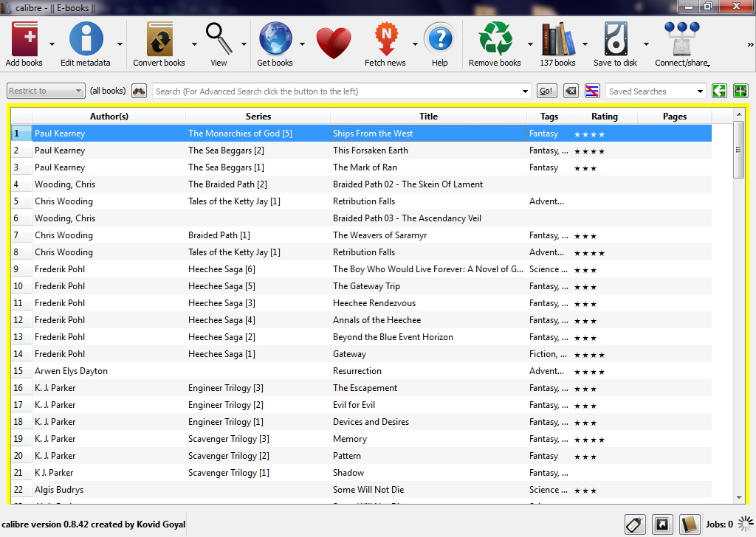The image size is (756, 537).
Task: Select the title The Gateway Trip
Action: pos(366,286)
